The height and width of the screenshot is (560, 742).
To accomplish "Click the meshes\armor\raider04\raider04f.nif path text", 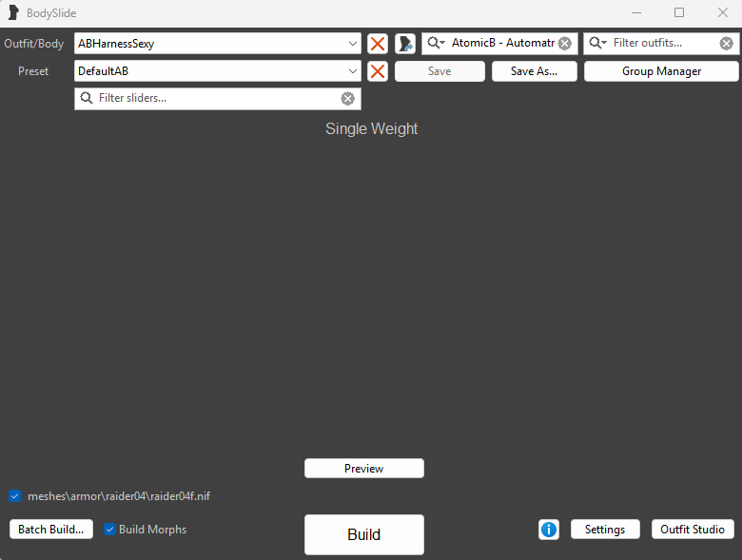I will pos(119,496).
